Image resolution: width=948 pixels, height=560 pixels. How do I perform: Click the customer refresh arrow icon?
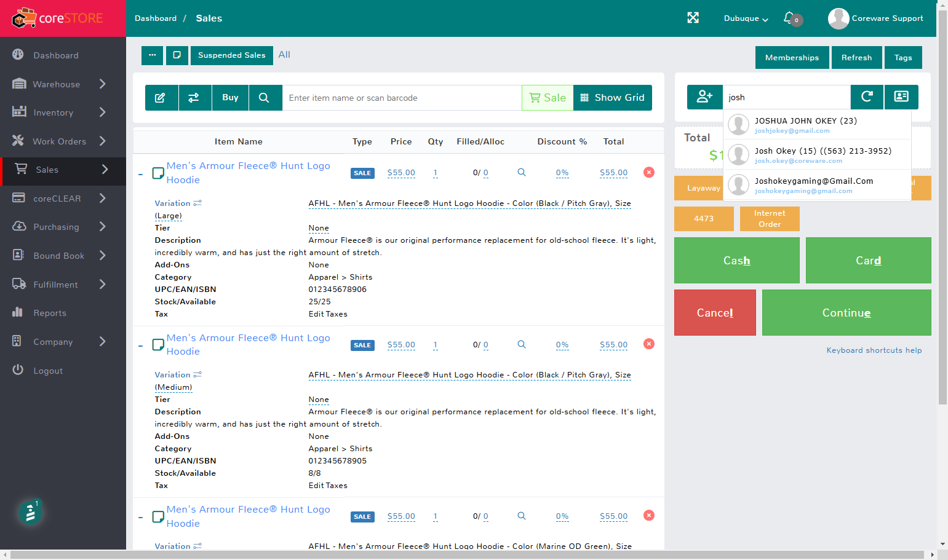point(867,97)
